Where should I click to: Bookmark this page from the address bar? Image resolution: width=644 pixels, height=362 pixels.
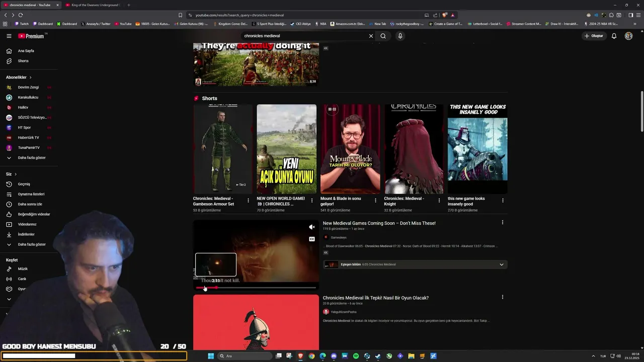click(180, 15)
